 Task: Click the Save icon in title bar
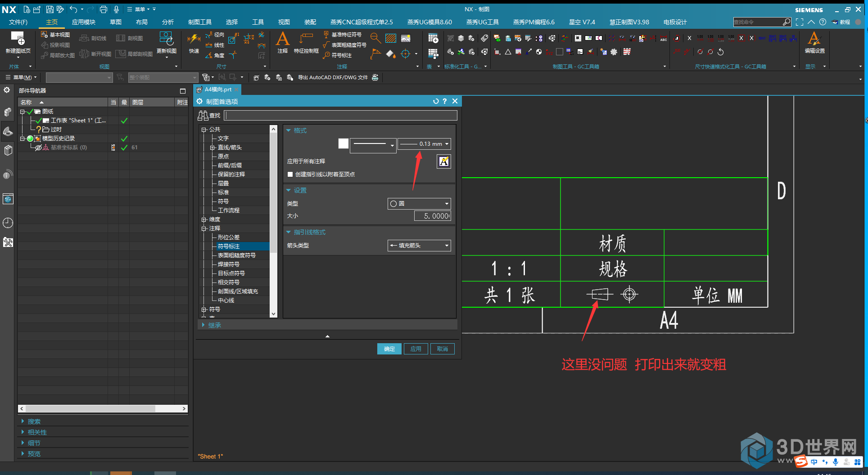(x=50, y=9)
